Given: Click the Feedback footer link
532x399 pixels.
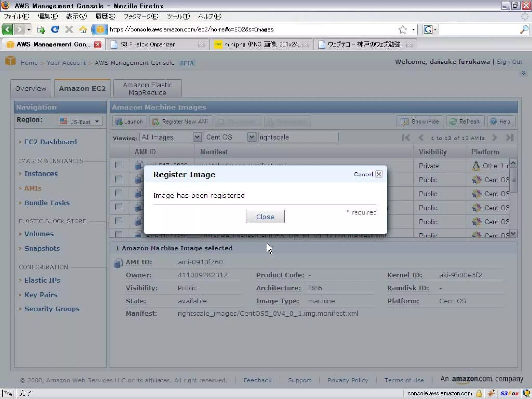Looking at the screenshot, I should click(x=257, y=380).
